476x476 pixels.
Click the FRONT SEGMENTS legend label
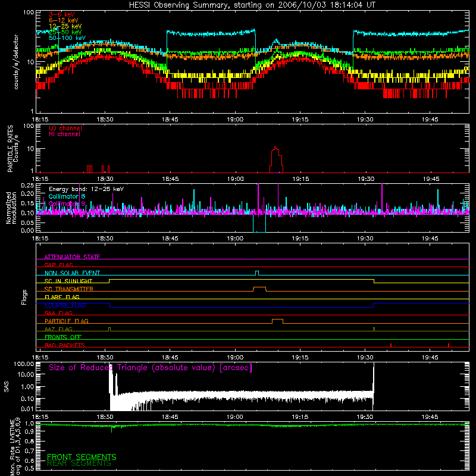point(82,457)
